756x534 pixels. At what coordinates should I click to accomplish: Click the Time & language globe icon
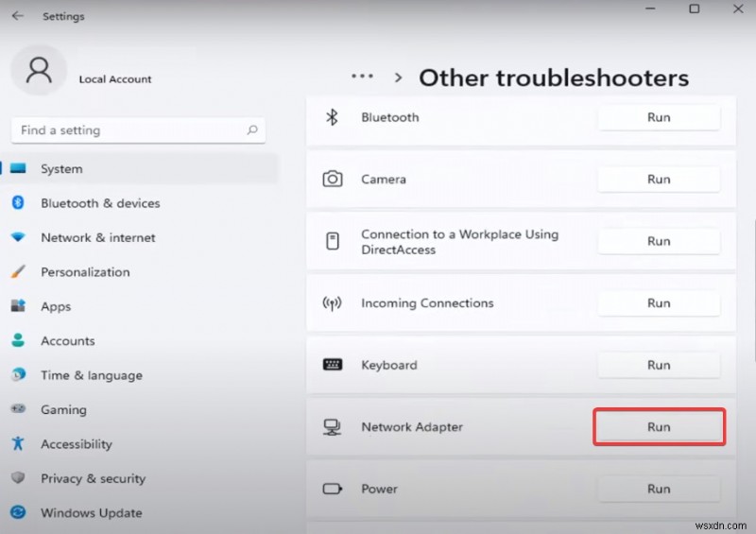pos(18,374)
